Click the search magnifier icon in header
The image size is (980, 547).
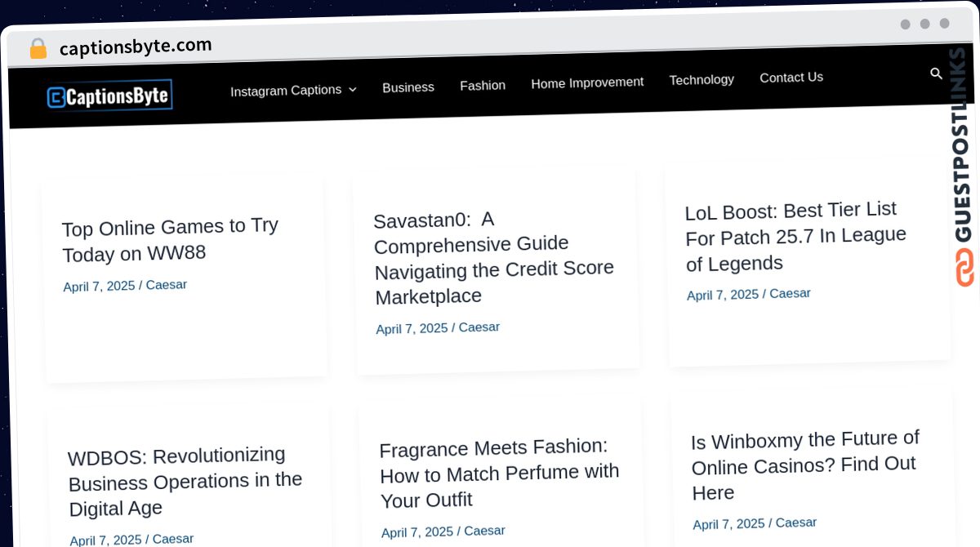pyautogui.click(x=937, y=74)
